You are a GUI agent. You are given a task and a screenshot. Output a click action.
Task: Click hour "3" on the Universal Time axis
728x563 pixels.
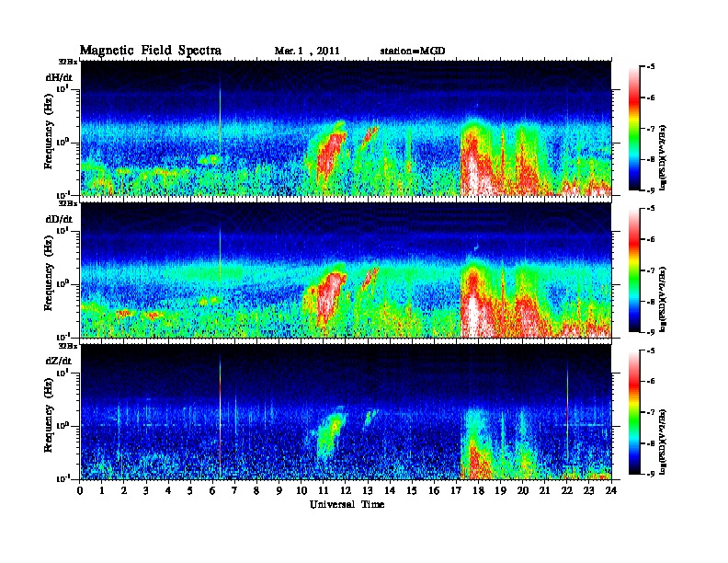[147, 490]
